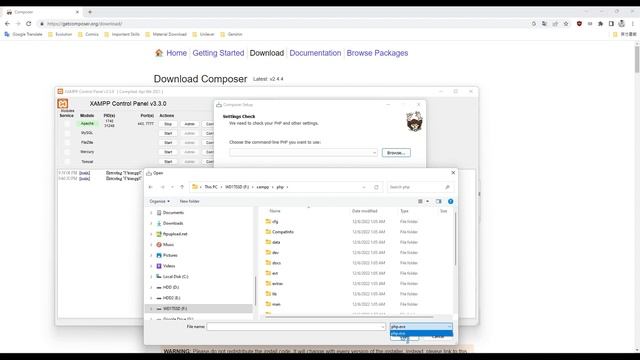Viewport: 640px width, 360px height.
Task: Open the dev folder
Action: click(272, 253)
